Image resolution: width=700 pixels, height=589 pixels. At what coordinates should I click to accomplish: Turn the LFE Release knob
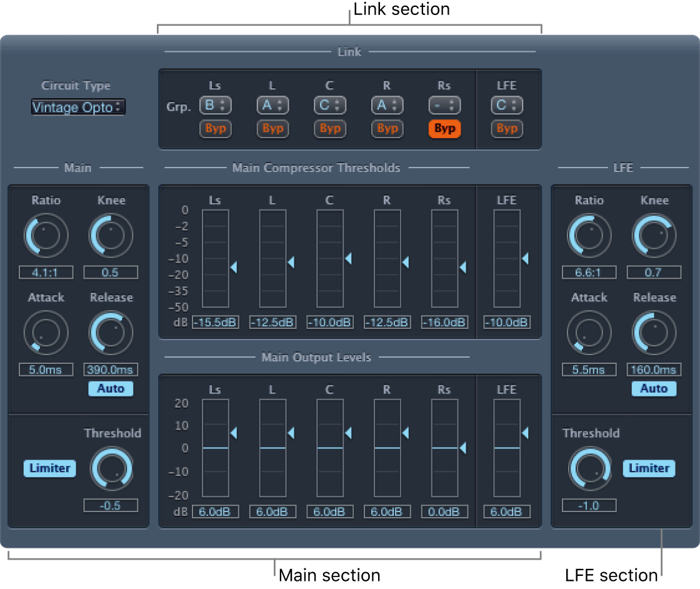[654, 332]
